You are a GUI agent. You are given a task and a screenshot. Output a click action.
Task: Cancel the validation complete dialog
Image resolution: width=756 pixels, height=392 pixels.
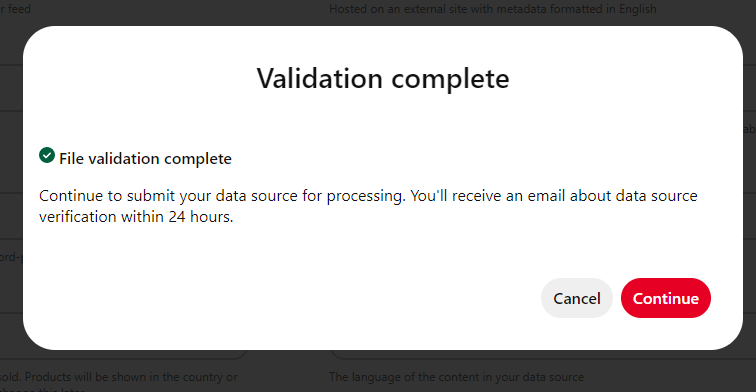tap(577, 298)
